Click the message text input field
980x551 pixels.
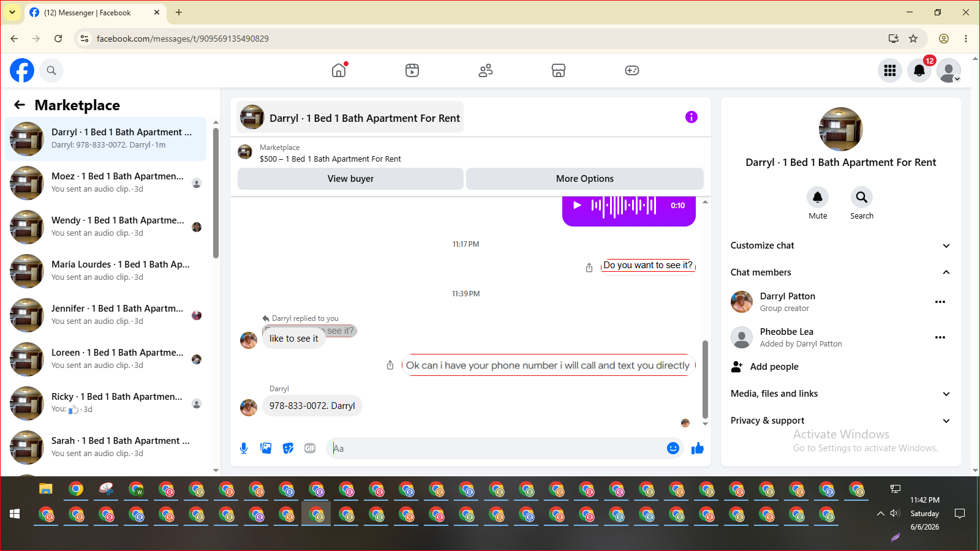click(496, 448)
